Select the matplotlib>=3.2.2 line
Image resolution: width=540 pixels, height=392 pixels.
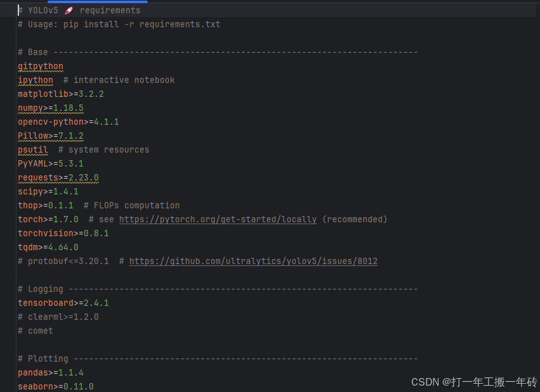[61, 94]
